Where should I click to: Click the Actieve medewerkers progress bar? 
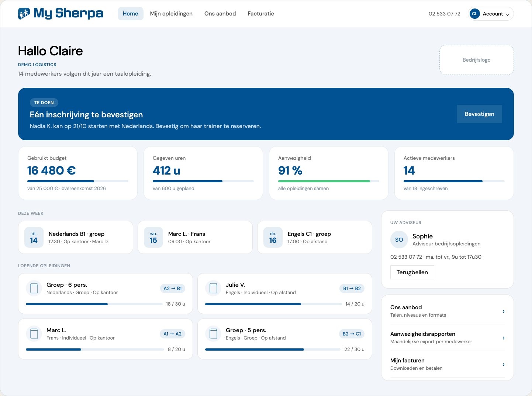click(x=454, y=181)
